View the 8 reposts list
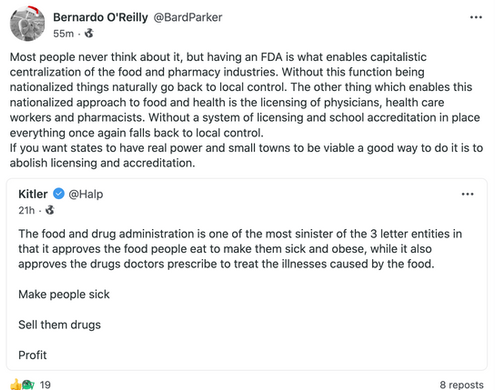 pyautogui.click(x=461, y=385)
